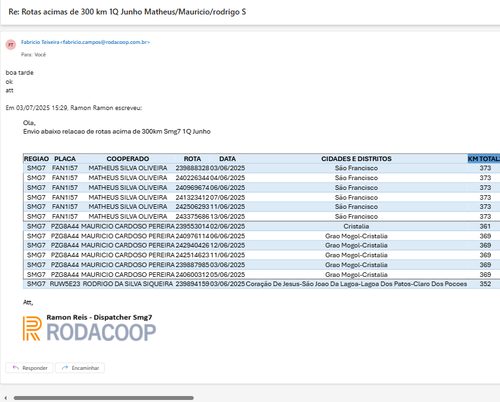Click 'Em 03/07/2025 15:29' quoted header line
Viewport: 500px width, 402px height.
point(74,108)
